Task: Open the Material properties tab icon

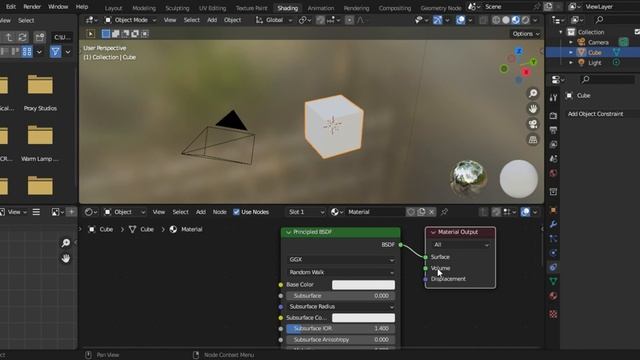Action: 553,296
